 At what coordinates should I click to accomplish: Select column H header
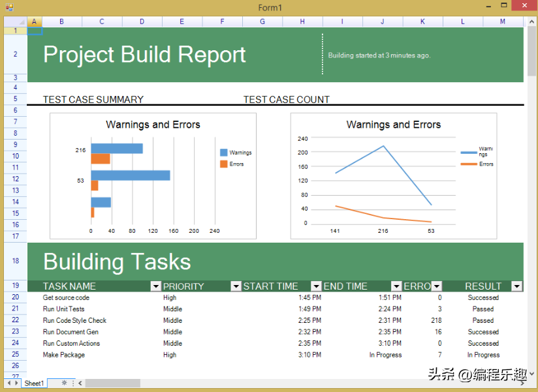tap(303, 22)
